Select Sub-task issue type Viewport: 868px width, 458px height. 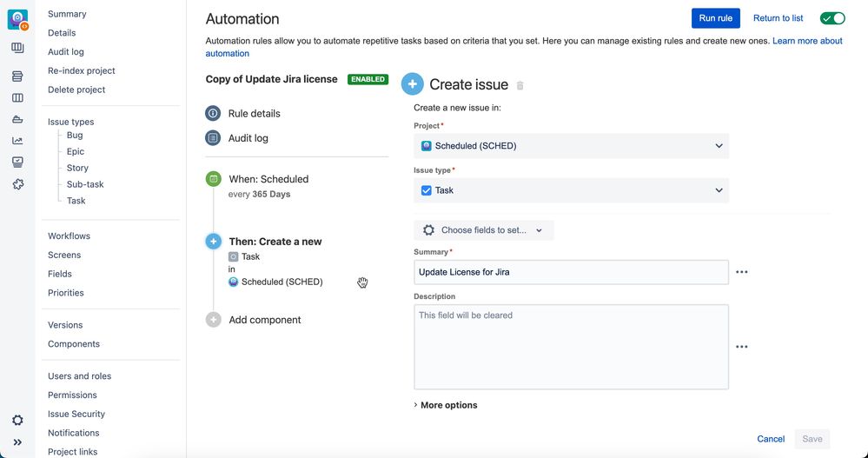pos(85,184)
